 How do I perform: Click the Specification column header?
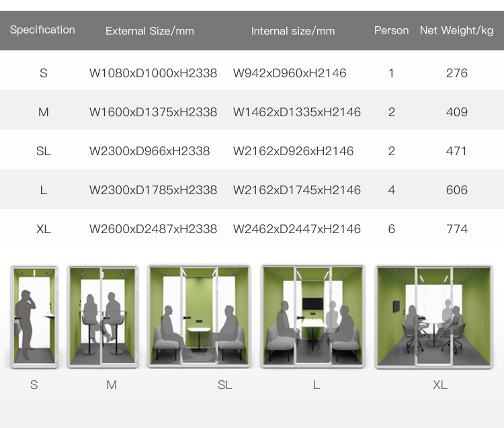(42, 30)
